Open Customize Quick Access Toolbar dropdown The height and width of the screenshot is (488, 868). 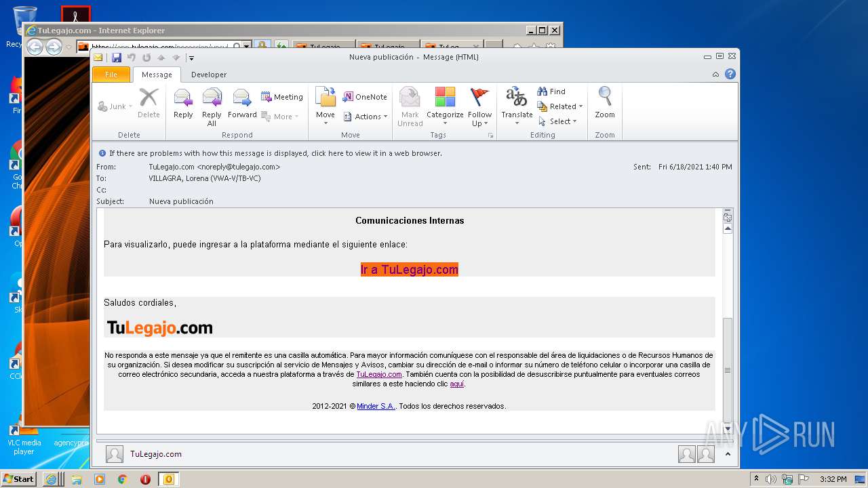[x=192, y=58]
